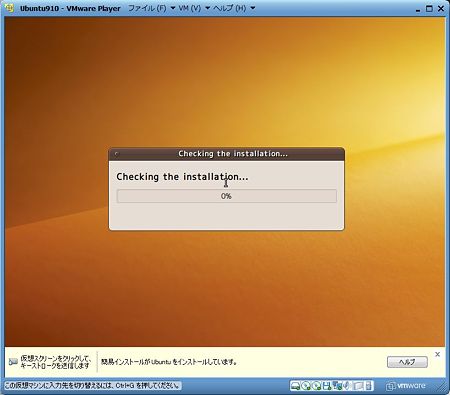450x395 pixels.
Task: Click CD/DVD drive icon next to hard disk icon
Action: [x=306, y=386]
